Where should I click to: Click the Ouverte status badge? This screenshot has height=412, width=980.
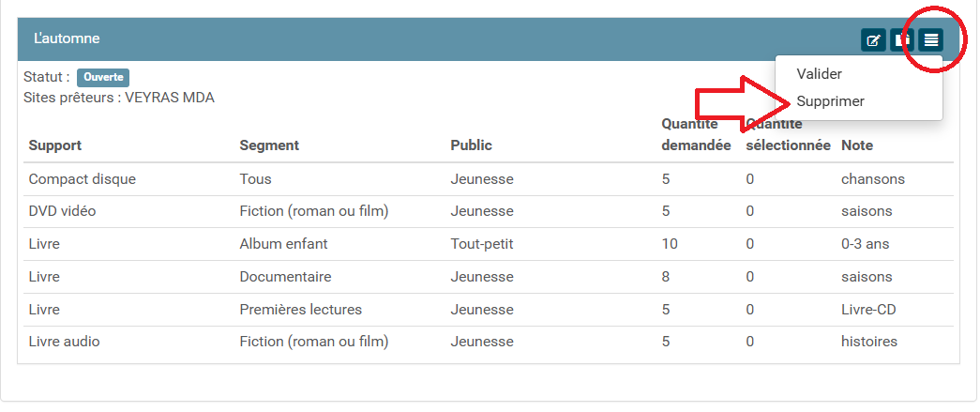102,77
